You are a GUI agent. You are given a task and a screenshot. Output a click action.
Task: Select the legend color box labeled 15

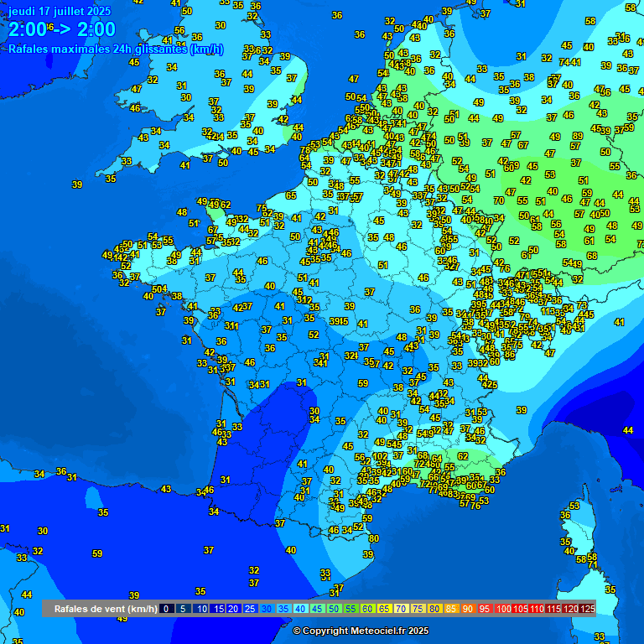(x=217, y=609)
